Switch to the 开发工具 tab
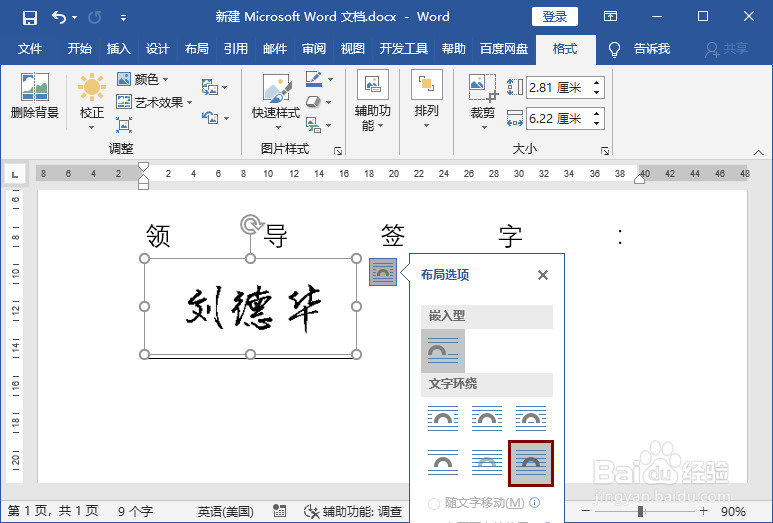The width and height of the screenshot is (773, 523). click(403, 49)
